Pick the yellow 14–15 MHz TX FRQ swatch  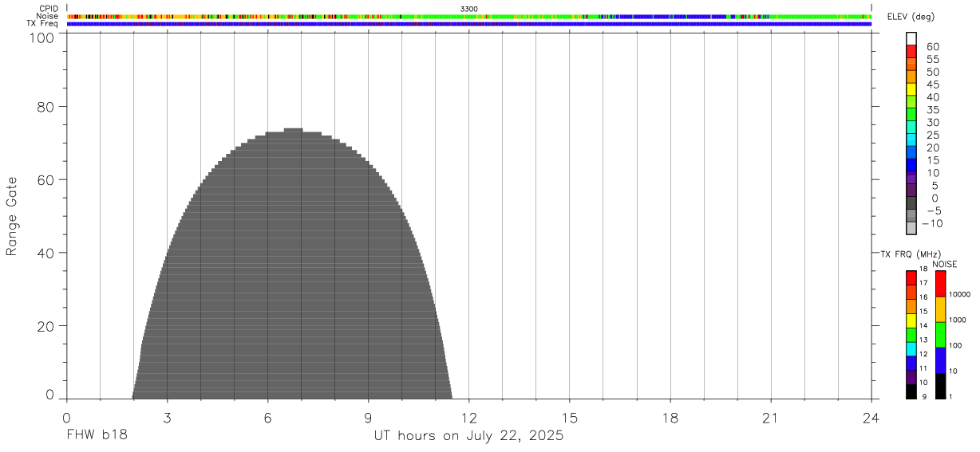pos(911,320)
